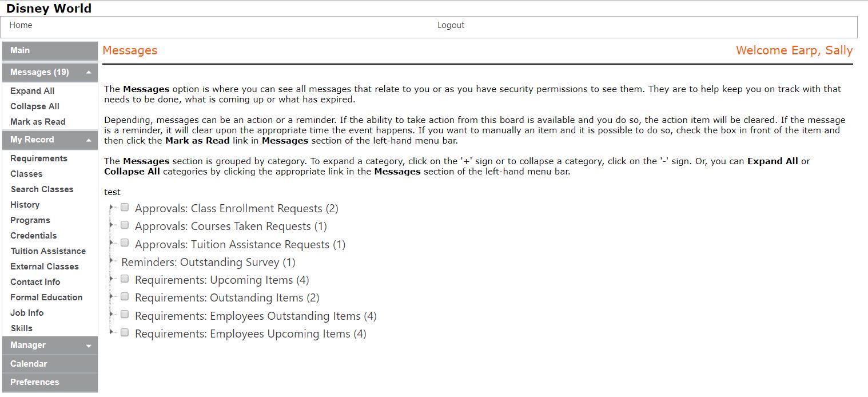Click the Mark as Read link

pyautogui.click(x=38, y=122)
